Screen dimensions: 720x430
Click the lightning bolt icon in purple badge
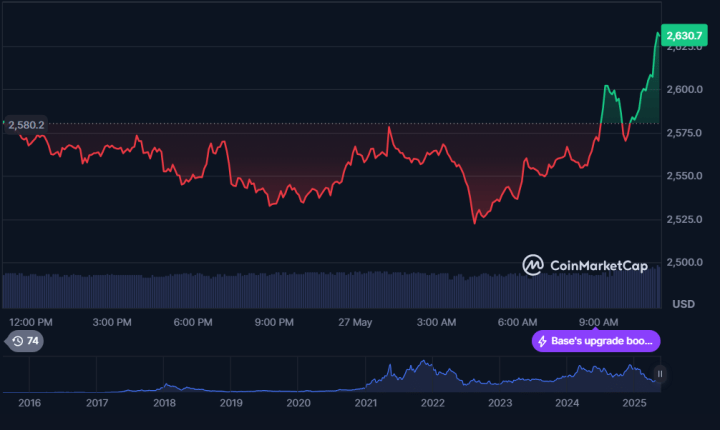[542, 341]
